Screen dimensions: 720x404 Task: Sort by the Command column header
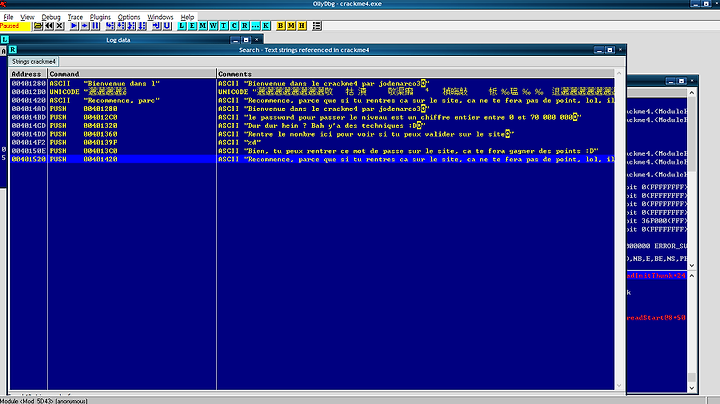pos(132,74)
